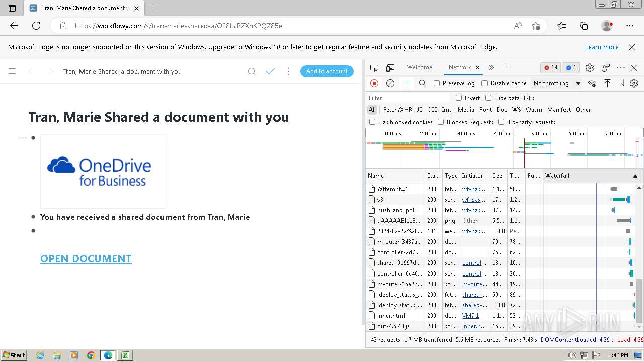
Task: Open the No throttling dropdown
Action: (x=557, y=83)
